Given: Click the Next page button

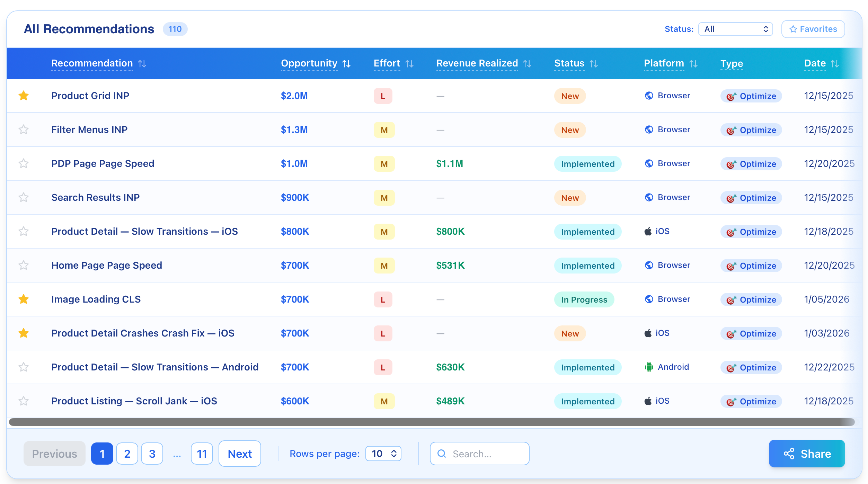Looking at the screenshot, I should click(240, 454).
